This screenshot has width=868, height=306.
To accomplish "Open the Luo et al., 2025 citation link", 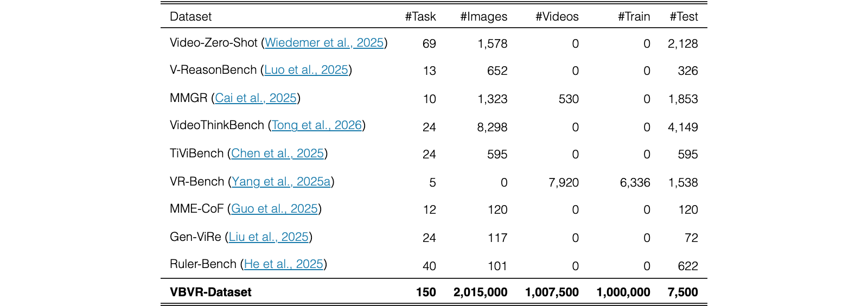I will pos(306,70).
